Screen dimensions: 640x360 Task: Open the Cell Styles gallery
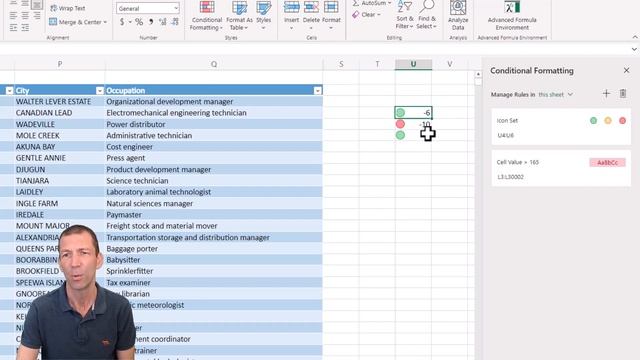pyautogui.click(x=263, y=16)
